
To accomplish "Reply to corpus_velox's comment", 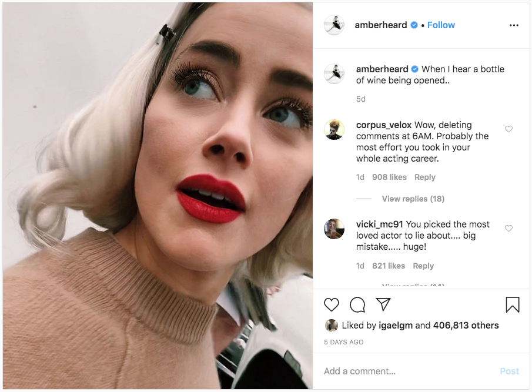I will (425, 177).
